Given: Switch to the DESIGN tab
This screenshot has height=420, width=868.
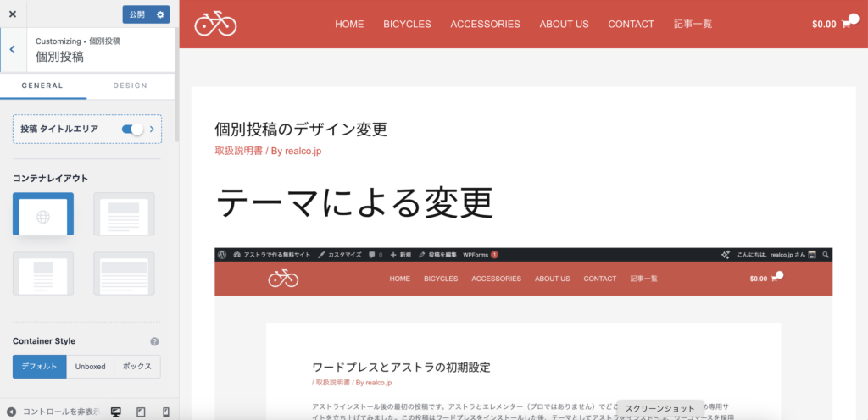Looking at the screenshot, I should coord(130,86).
